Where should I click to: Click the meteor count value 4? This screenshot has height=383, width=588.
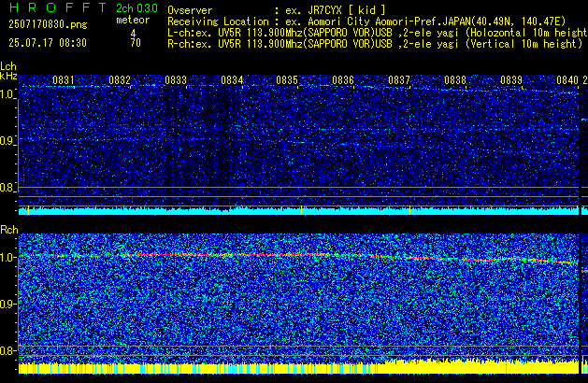click(x=133, y=34)
